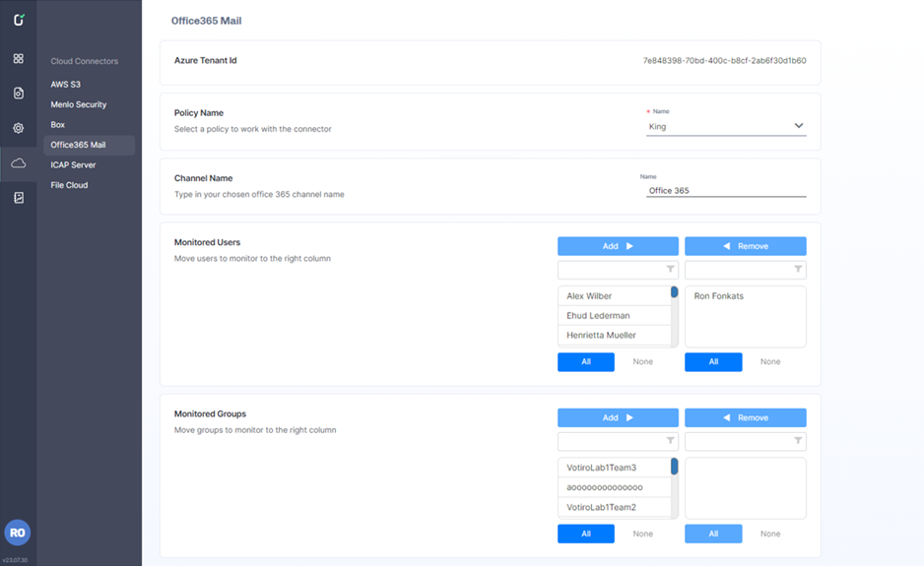Click All under available groups list

[586, 534]
